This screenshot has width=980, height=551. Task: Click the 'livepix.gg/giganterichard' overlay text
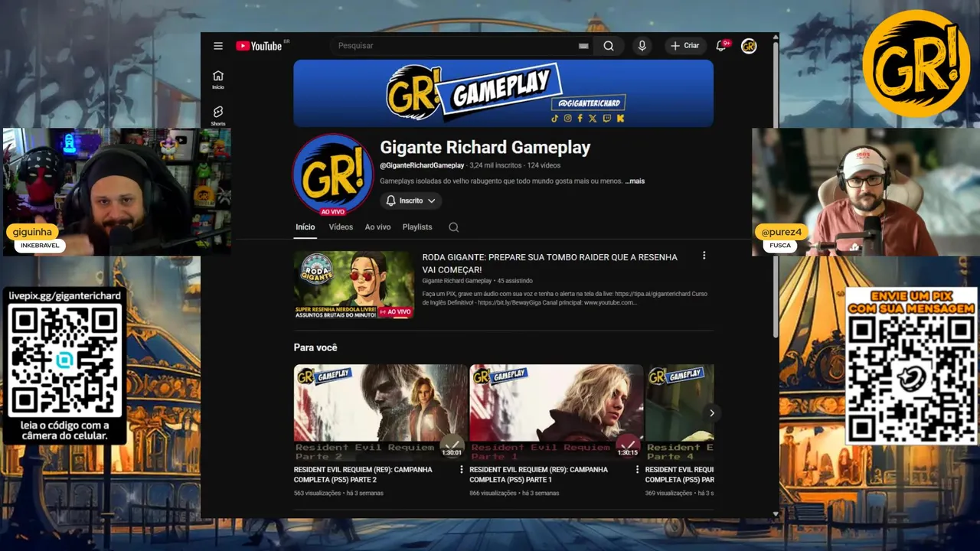[x=65, y=295]
